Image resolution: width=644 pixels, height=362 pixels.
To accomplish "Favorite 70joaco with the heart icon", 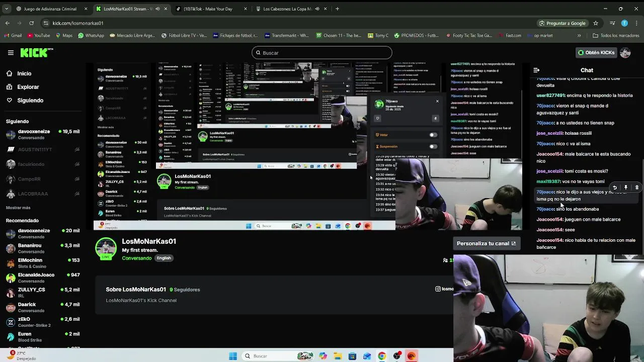I will coord(377,118).
